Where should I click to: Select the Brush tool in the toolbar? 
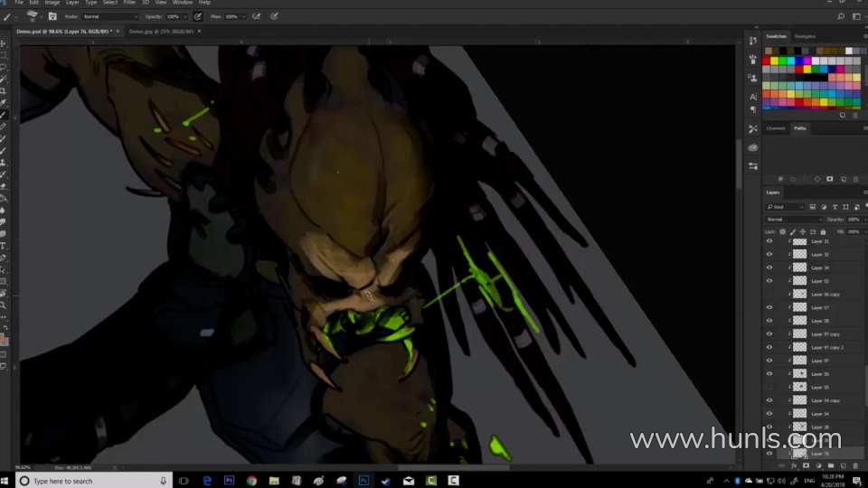point(4,115)
